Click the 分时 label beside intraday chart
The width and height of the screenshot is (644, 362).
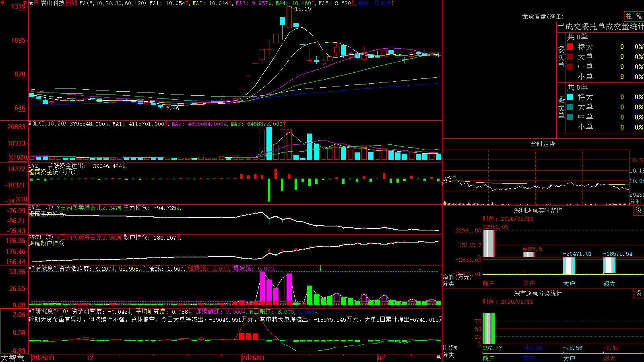pos(636,201)
